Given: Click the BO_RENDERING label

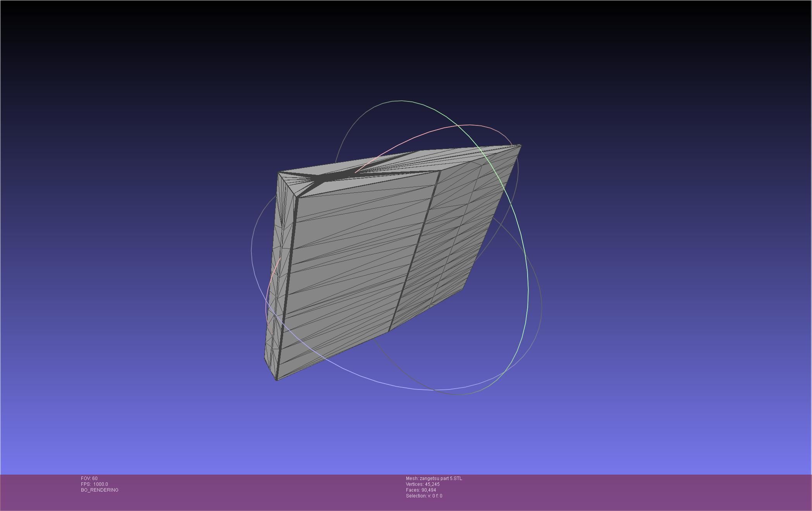Looking at the screenshot, I should 100,490.
